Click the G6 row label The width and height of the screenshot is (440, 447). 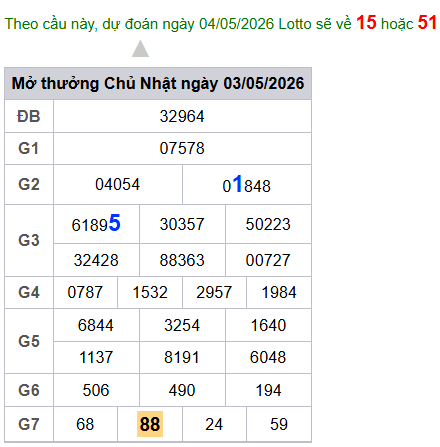29,390
